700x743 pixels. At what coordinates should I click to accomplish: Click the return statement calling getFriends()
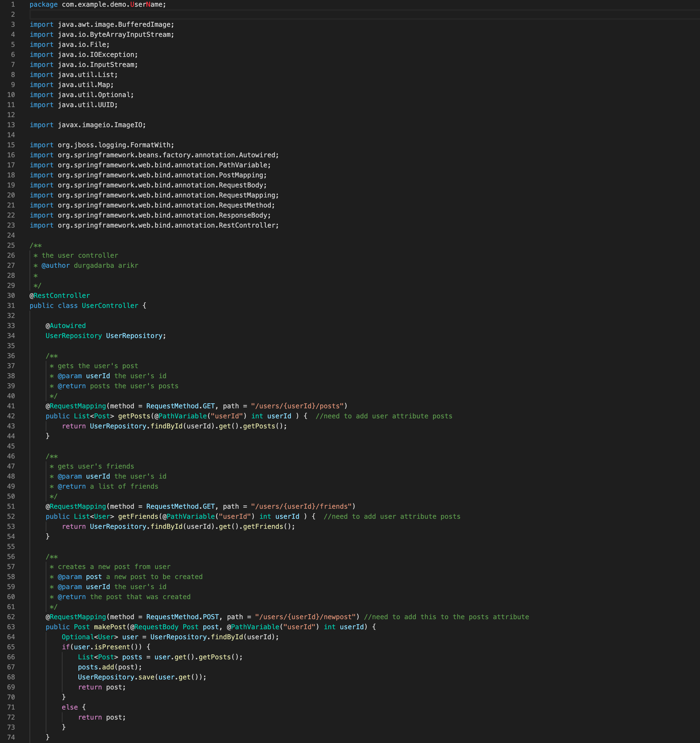[179, 527]
